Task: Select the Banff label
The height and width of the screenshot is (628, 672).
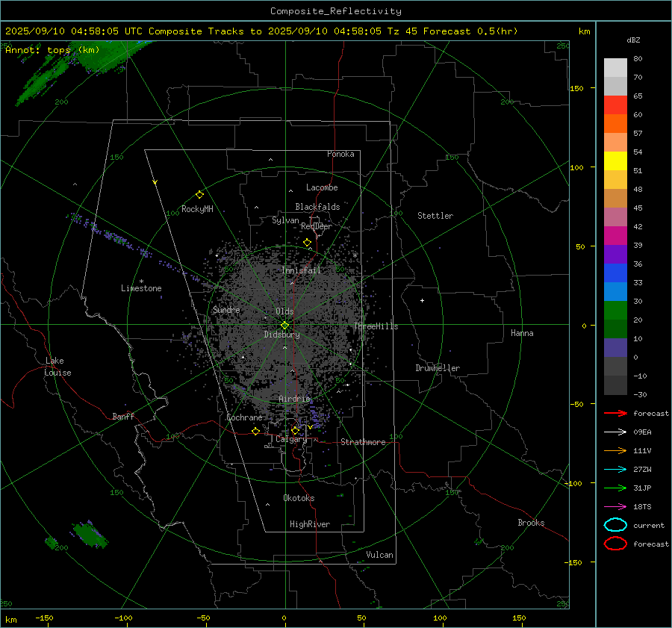Action: tap(123, 416)
